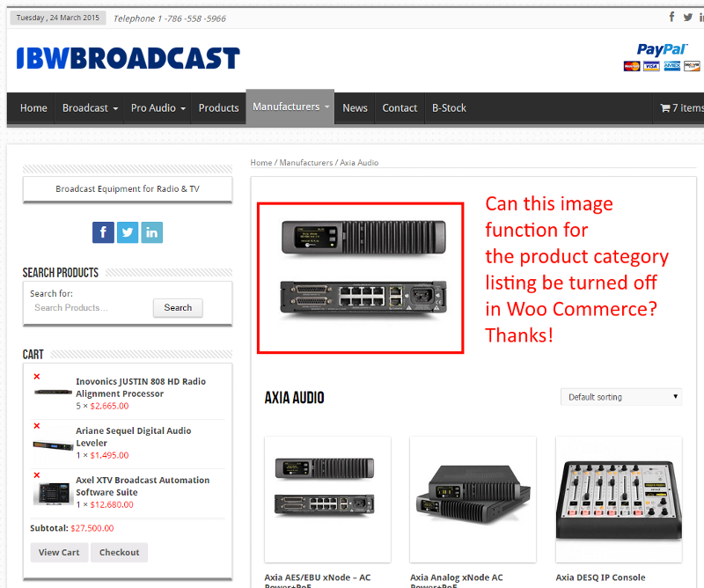Click the PayPal payment logo
Screen dimensions: 704x588
[x=662, y=49]
